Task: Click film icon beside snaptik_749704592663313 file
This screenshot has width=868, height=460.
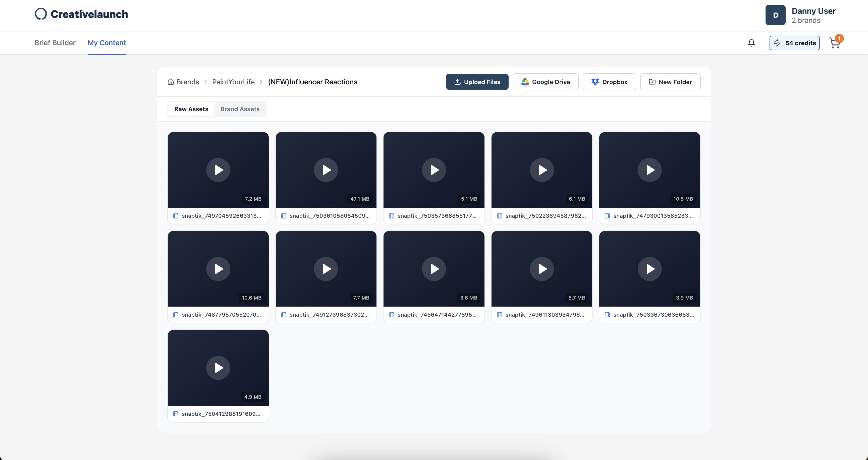Action: [x=176, y=216]
